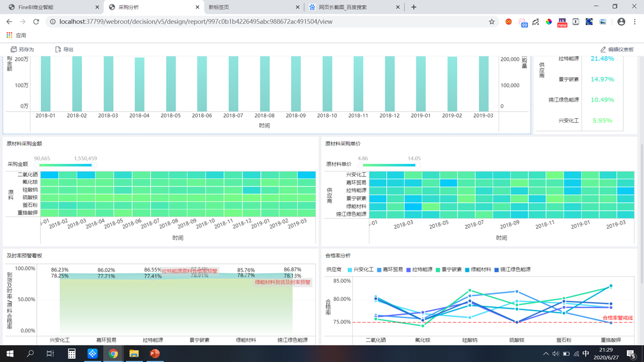Open 编辑仪表板 dashboard editor
This screenshot has width=644, height=362.
[617, 49]
